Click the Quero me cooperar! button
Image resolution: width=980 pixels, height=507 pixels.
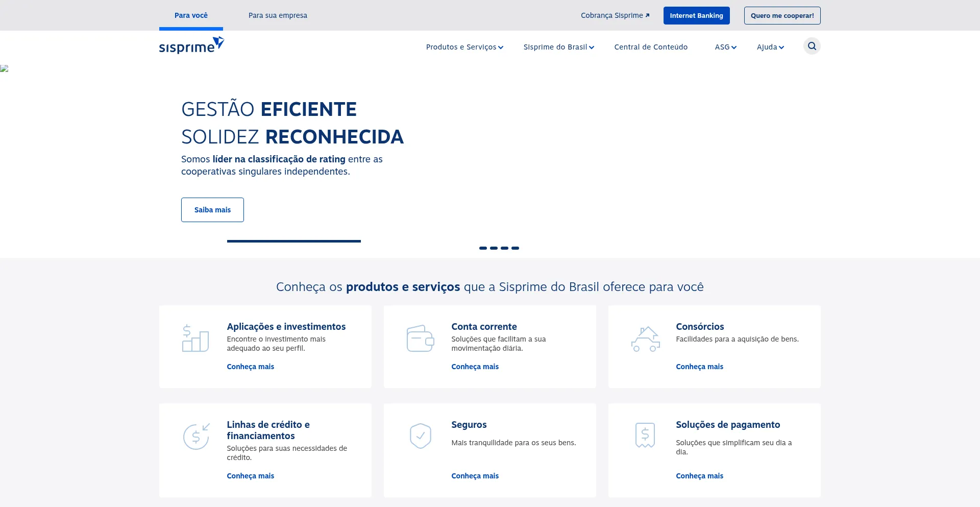[782, 15]
